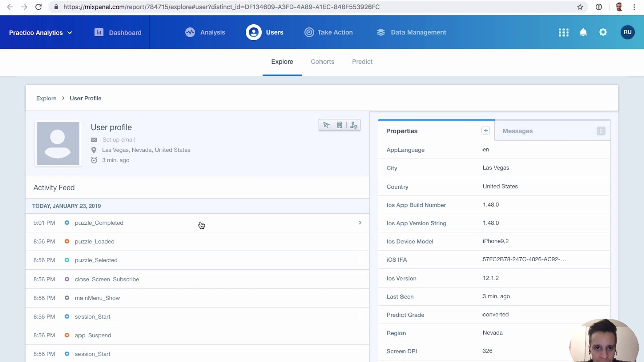Open the close_Screen_Subscribe event
The image size is (644, 362).
click(197, 279)
